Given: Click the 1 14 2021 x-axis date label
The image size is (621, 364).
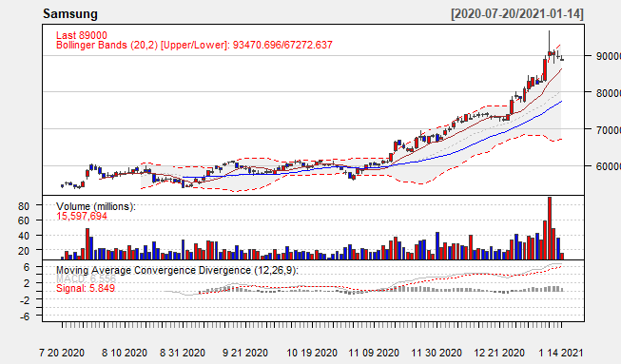Looking at the screenshot, I should click(561, 353).
